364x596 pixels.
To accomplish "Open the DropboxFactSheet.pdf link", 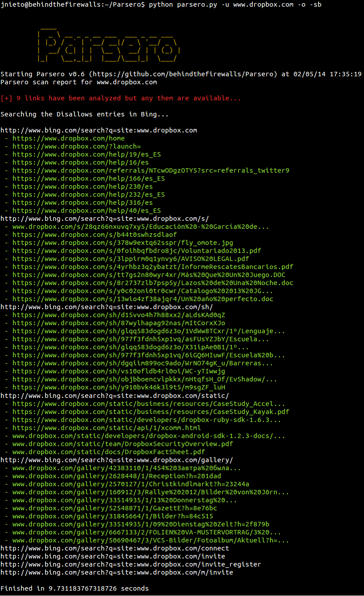I will pos(109,451).
